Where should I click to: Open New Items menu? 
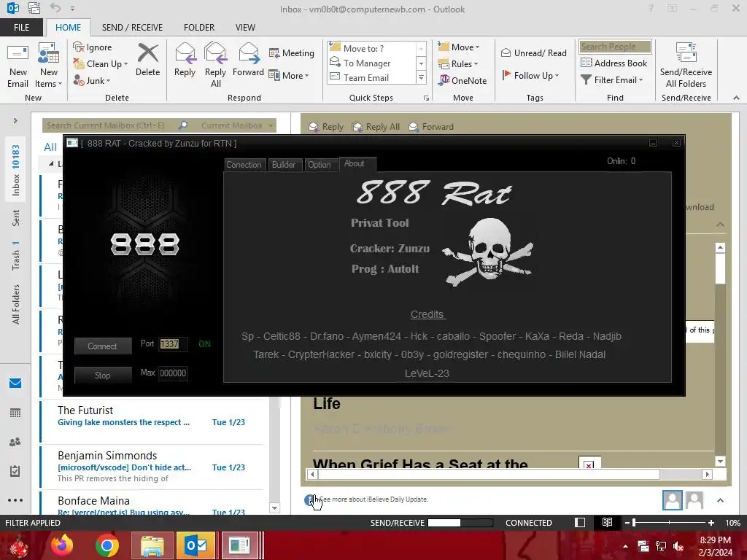(x=49, y=66)
